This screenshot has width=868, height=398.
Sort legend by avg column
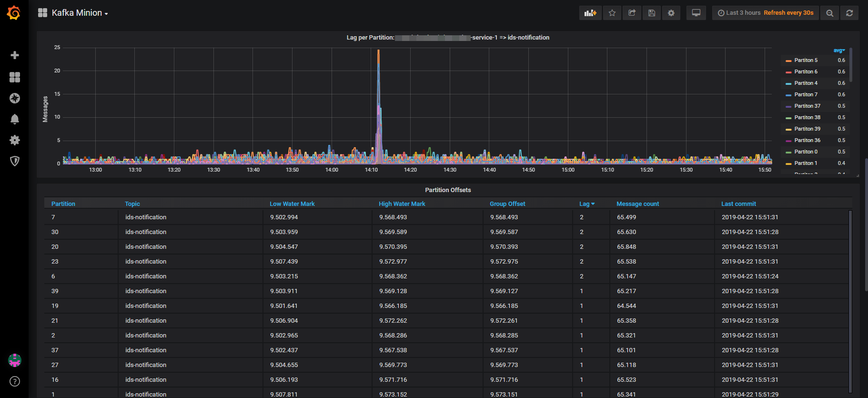click(838, 51)
